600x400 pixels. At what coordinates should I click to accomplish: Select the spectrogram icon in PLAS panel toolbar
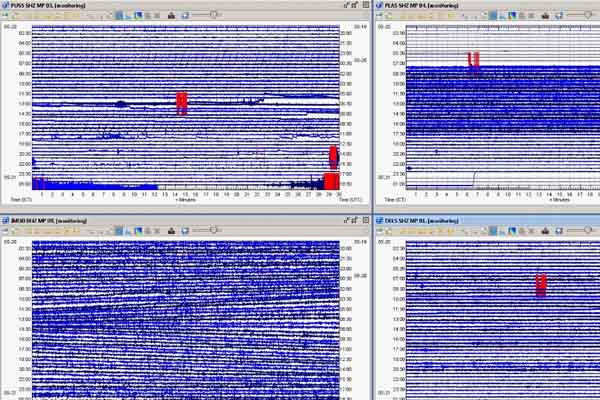(x=512, y=16)
